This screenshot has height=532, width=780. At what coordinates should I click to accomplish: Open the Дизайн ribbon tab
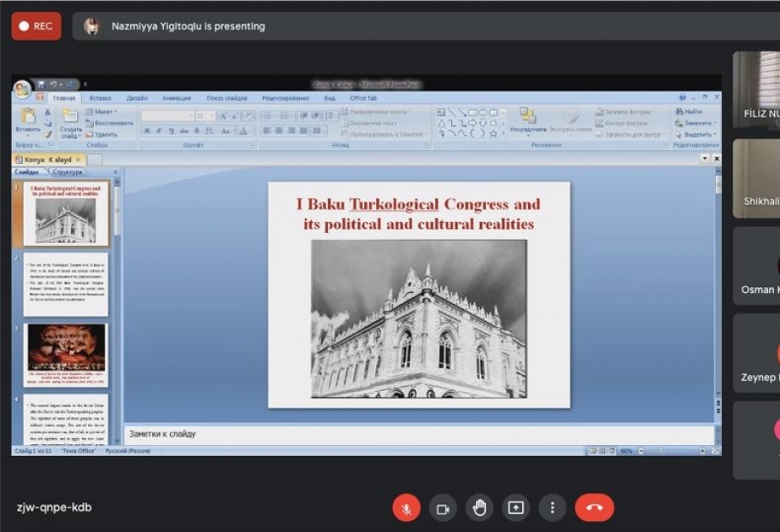(137, 98)
